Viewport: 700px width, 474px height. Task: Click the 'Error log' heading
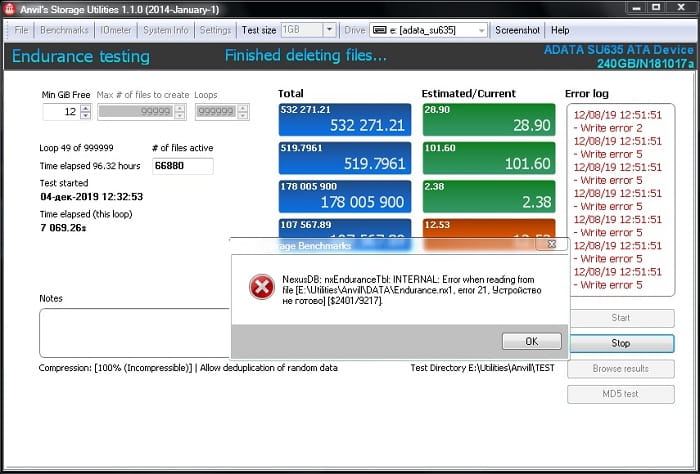tap(587, 94)
